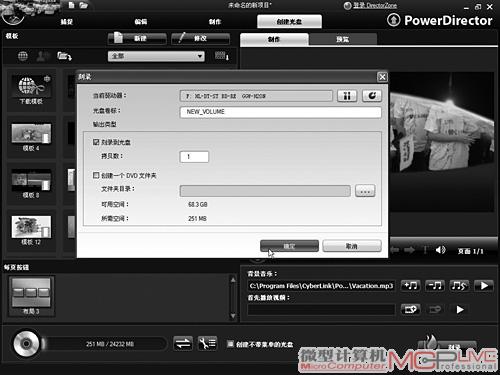This screenshot has height=375, width=500.
Task: Click the NEW_VOLUME disc label field
Action: click(280, 112)
